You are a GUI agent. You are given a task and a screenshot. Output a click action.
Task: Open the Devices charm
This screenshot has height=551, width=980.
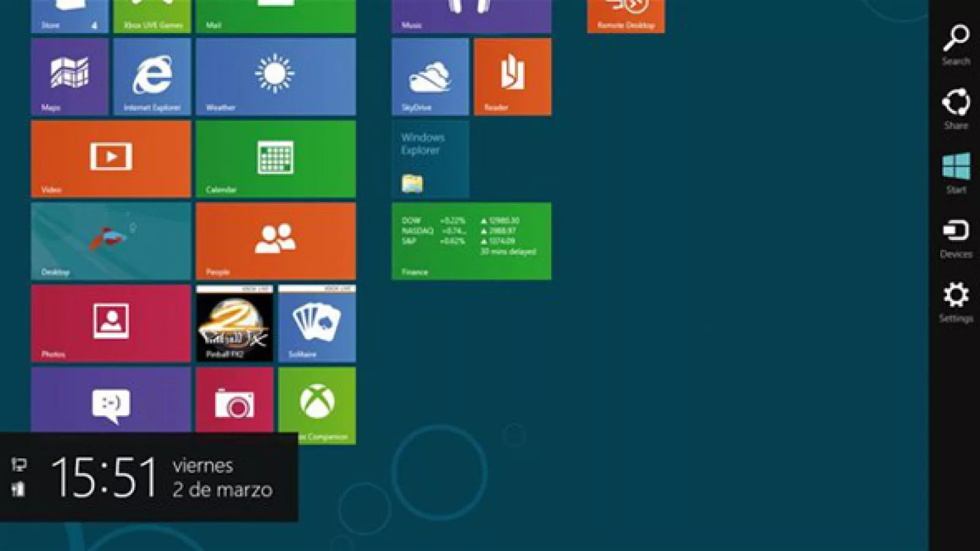(x=956, y=237)
